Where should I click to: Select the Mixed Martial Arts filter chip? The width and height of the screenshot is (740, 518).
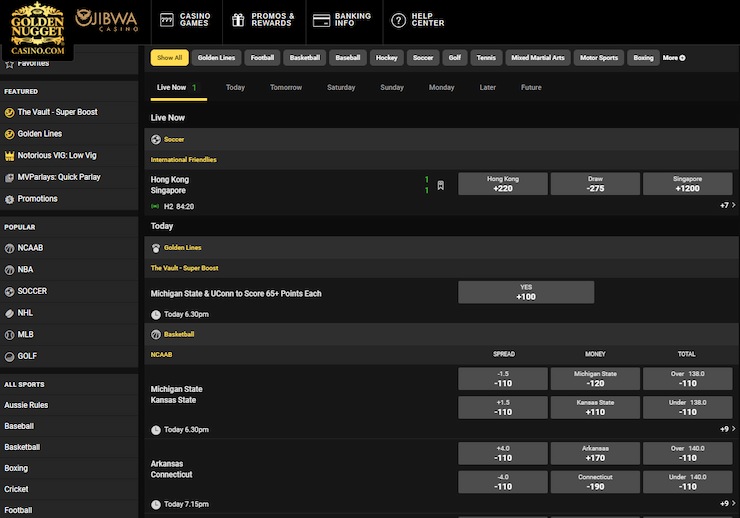pyautogui.click(x=538, y=58)
